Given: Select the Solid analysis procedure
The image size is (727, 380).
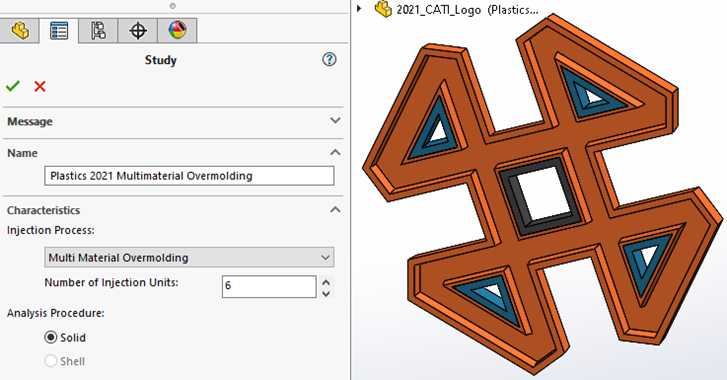Looking at the screenshot, I should click(x=51, y=337).
